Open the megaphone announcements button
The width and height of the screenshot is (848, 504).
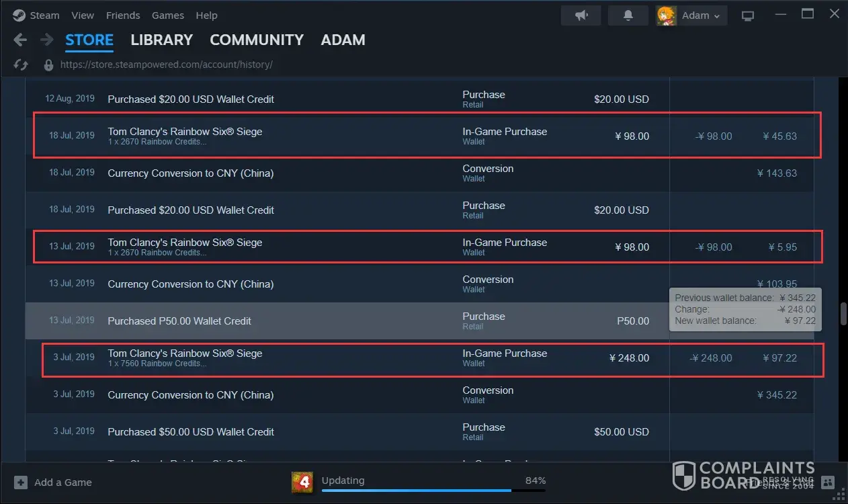(581, 15)
